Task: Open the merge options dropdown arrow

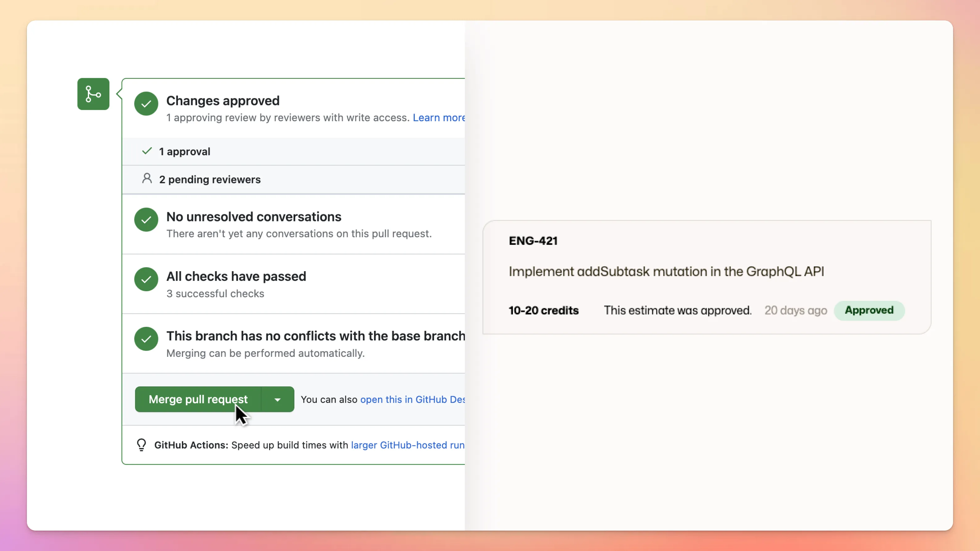Action: (277, 399)
